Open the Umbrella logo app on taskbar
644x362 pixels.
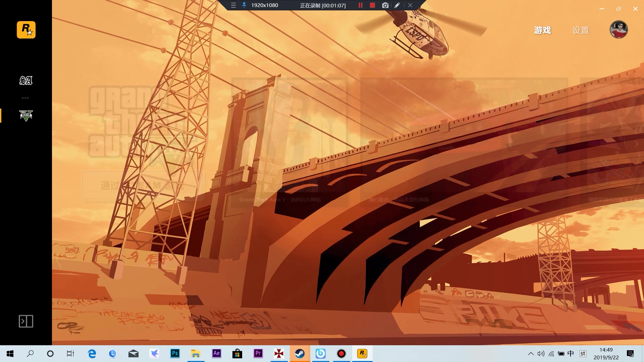279,354
